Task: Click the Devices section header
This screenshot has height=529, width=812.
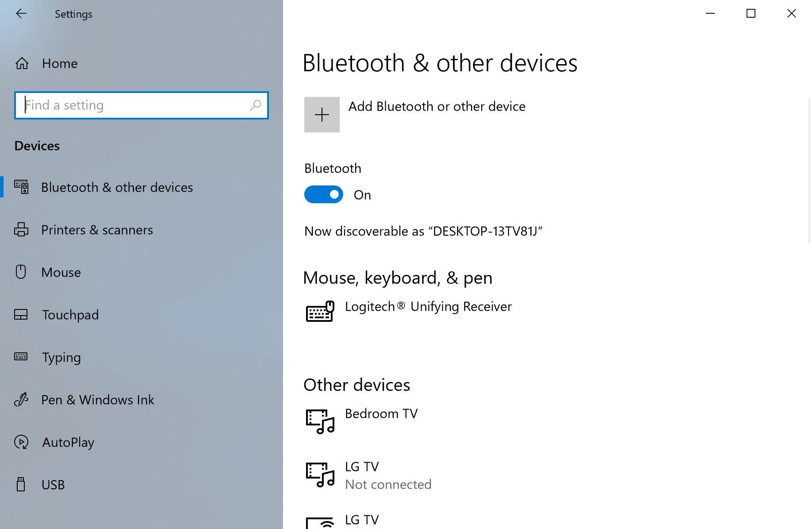Action: coord(37,146)
